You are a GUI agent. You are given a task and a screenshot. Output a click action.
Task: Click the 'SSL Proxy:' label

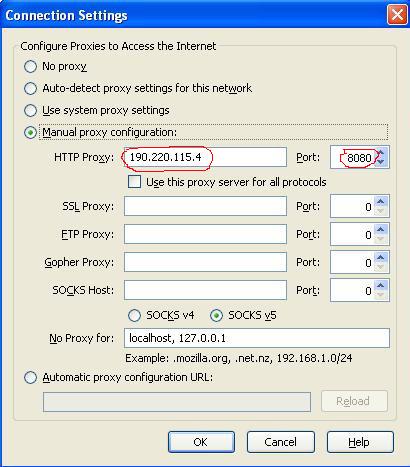coord(88,206)
